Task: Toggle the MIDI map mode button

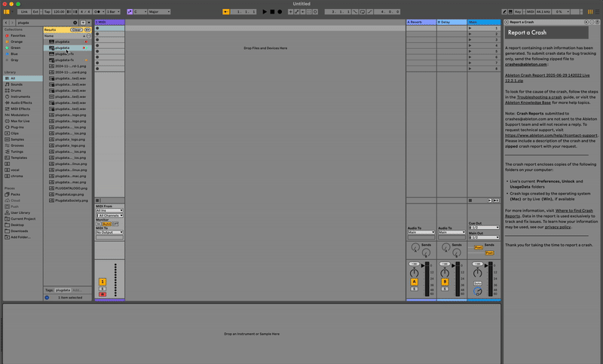Action: (531, 12)
